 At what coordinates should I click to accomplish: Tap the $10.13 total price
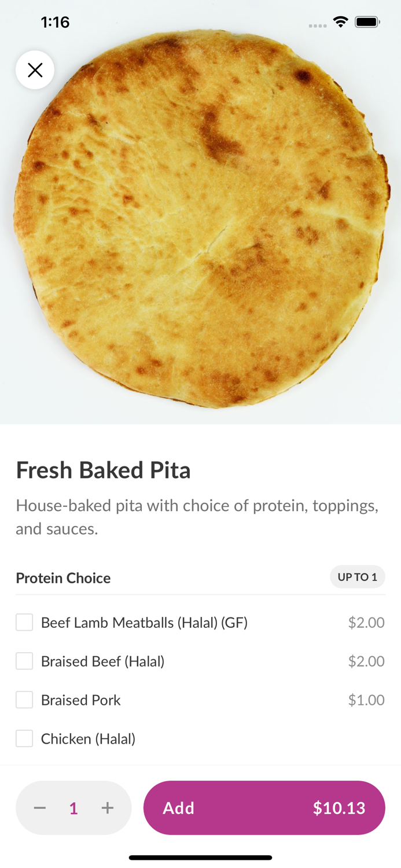coord(339,808)
